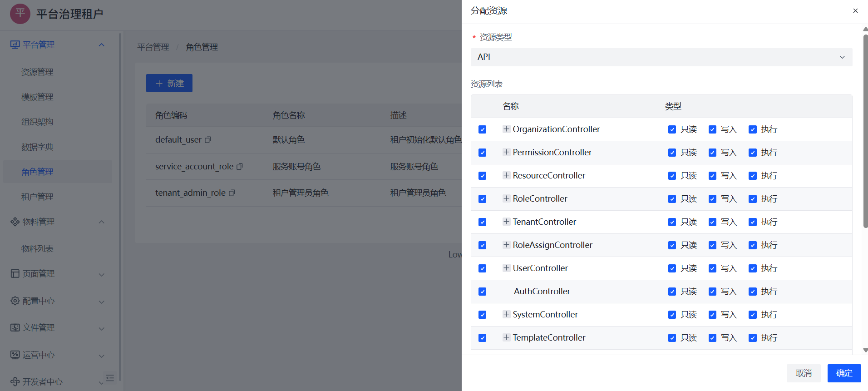Toggle 执行 checkbox for TenantController
The image size is (868, 391).
tap(753, 222)
